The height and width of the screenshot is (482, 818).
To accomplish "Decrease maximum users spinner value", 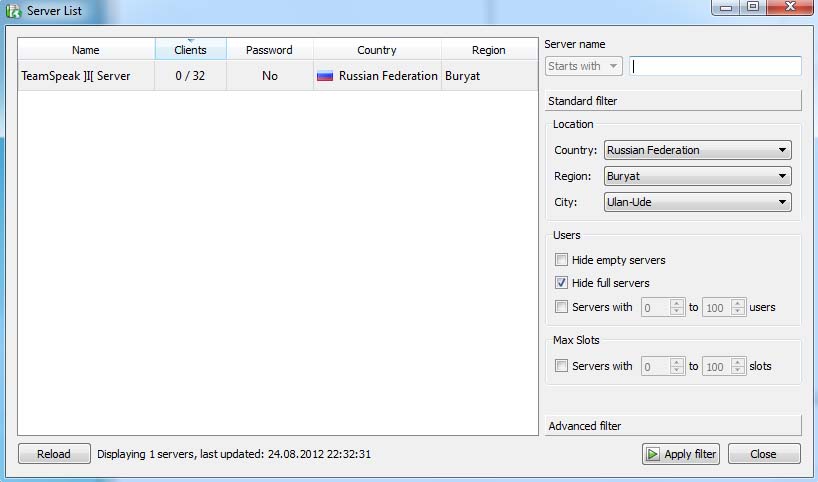I will coord(738,311).
